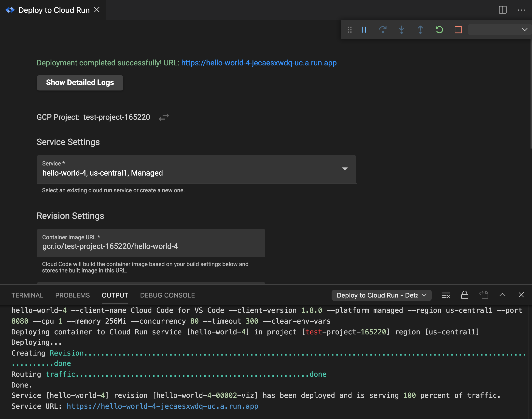Click the restart debugger icon
532x419 pixels.
(x=438, y=30)
